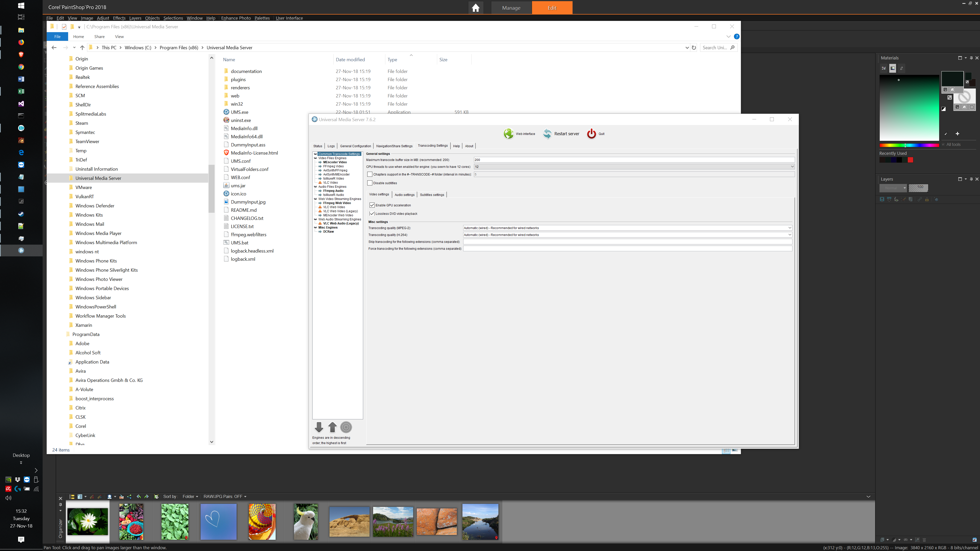Click the skip transcoding extensions input field

point(627,242)
